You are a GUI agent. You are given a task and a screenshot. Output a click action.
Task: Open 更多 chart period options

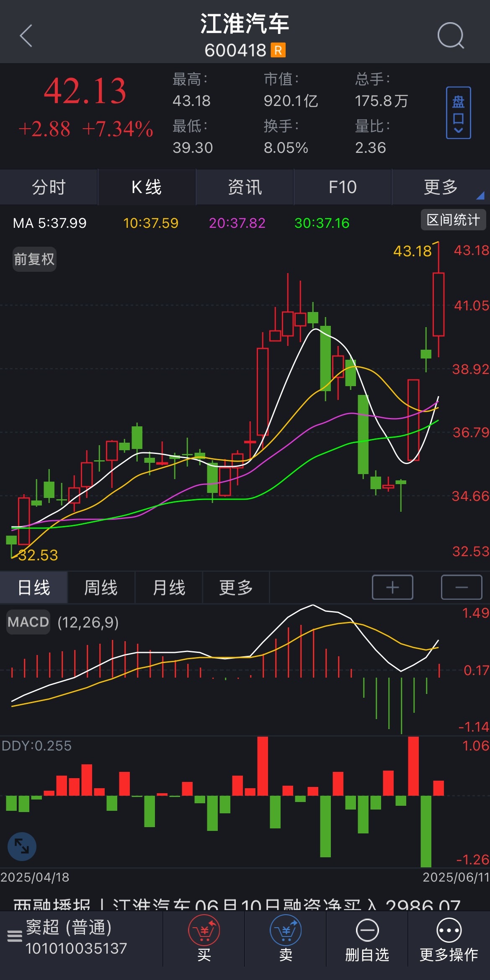click(x=236, y=587)
